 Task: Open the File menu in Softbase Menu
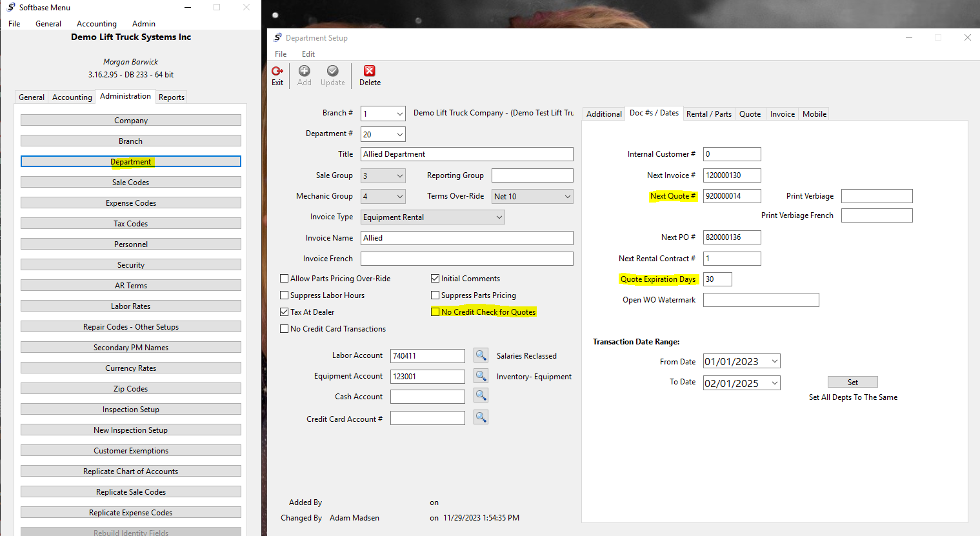click(14, 24)
